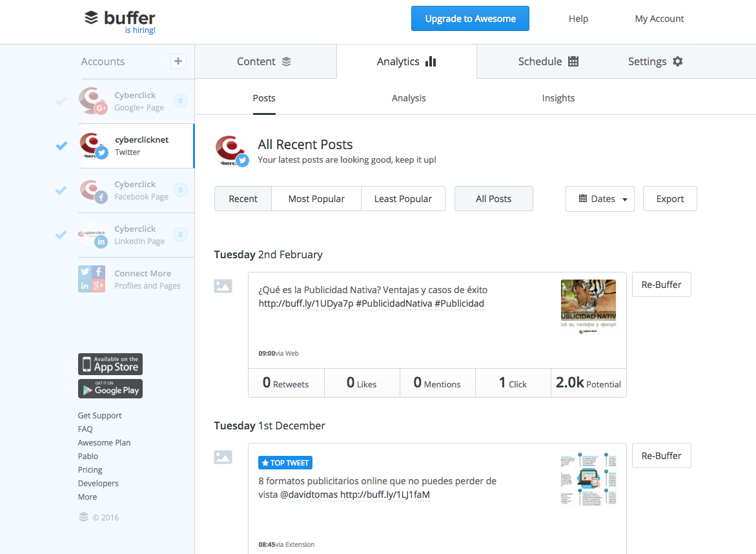Screen dimensions: 756x554
Task: Open the Pablo link
Action: (x=88, y=456)
